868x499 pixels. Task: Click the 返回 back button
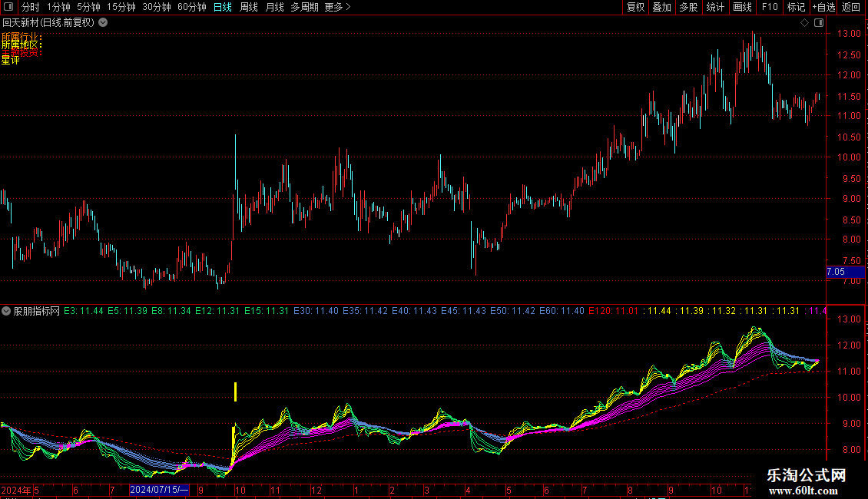(x=851, y=8)
